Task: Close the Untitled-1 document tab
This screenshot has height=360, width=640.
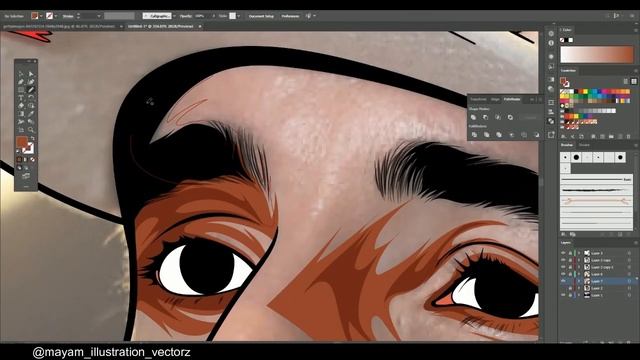Action: (x=200, y=26)
